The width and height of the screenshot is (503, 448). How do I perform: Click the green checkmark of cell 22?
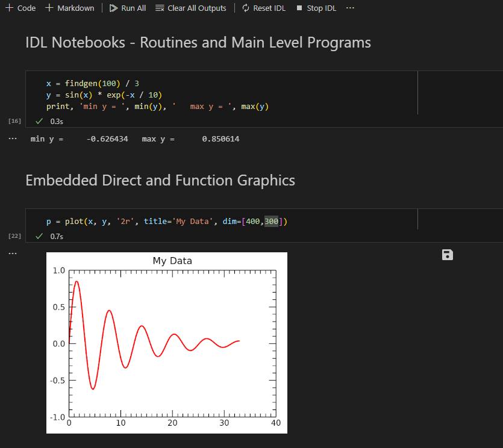coord(39,237)
